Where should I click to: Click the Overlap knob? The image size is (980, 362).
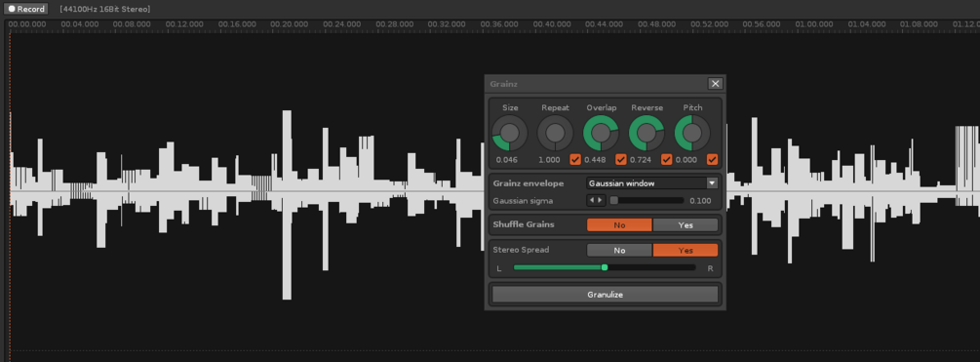(x=601, y=133)
